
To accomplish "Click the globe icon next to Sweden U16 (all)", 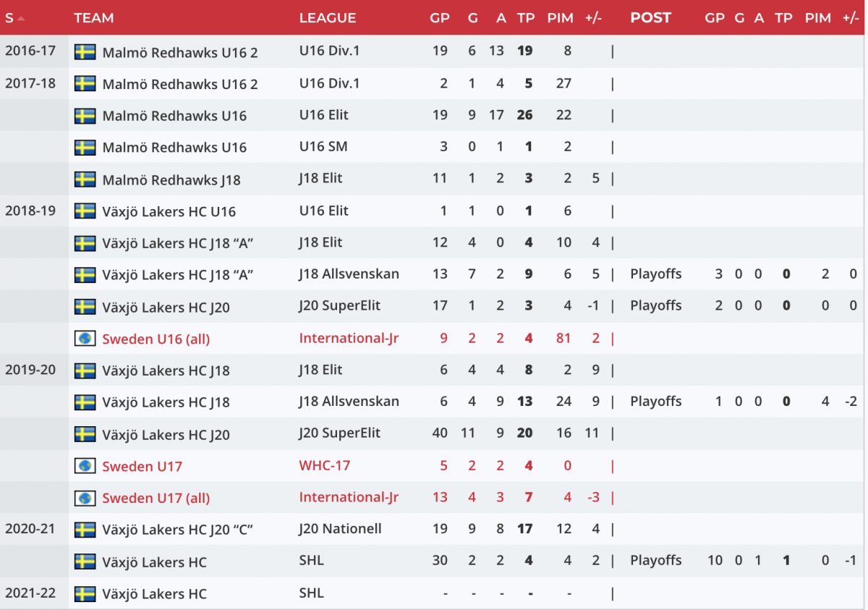I will coord(85,338).
